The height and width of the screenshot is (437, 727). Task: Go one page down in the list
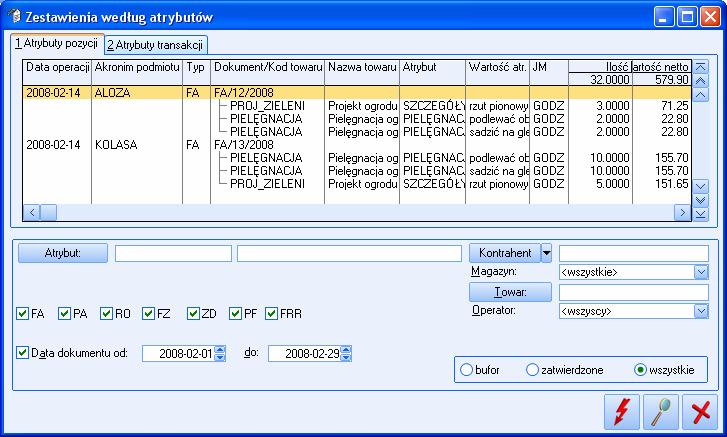click(701, 200)
